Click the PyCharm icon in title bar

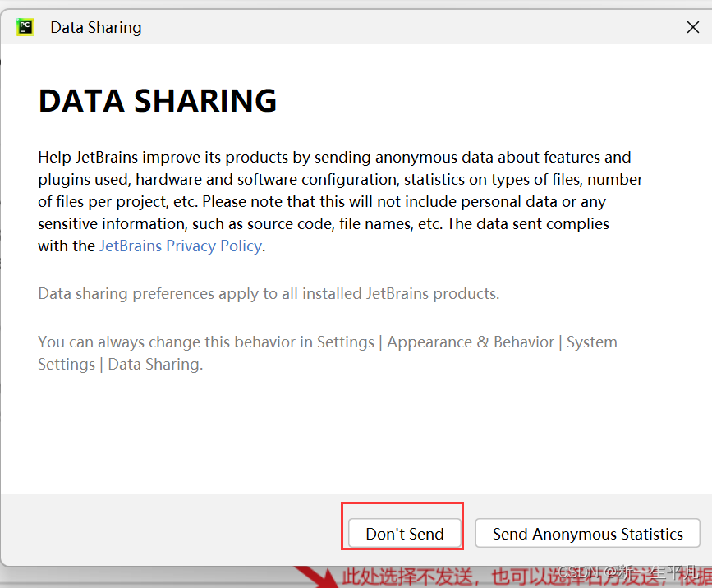pos(25,27)
